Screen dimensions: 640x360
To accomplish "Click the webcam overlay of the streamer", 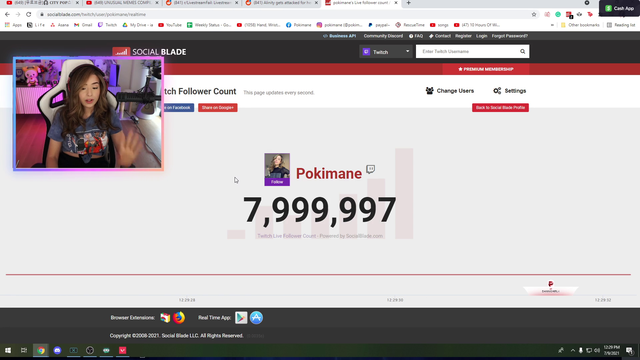I will point(88,113).
